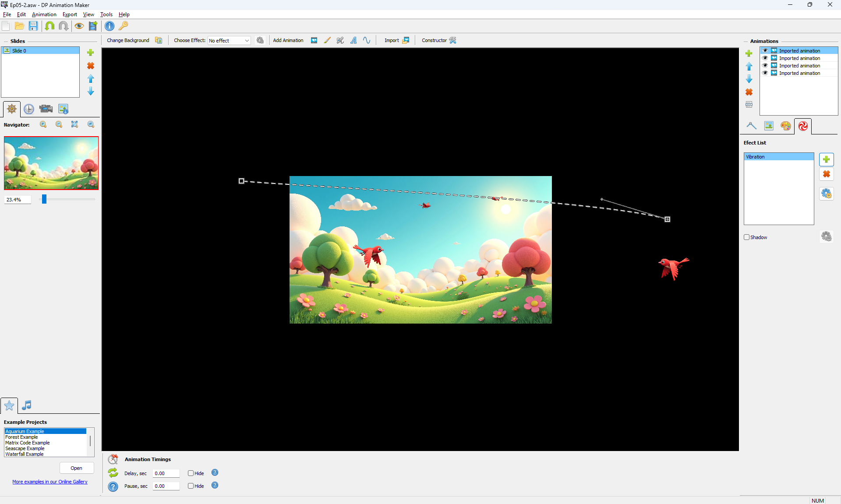This screenshot has height=504, width=841.
Task: Enable the Shadow checkbox
Action: click(747, 237)
